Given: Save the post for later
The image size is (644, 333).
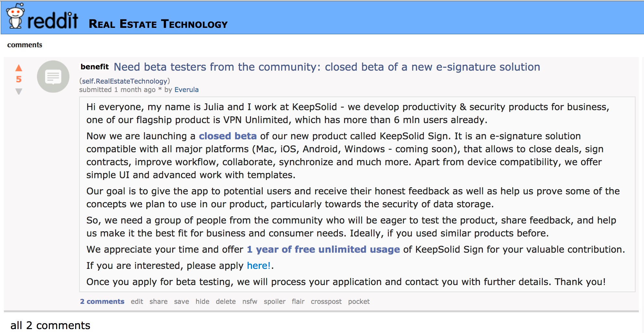Looking at the screenshot, I should point(181,301).
